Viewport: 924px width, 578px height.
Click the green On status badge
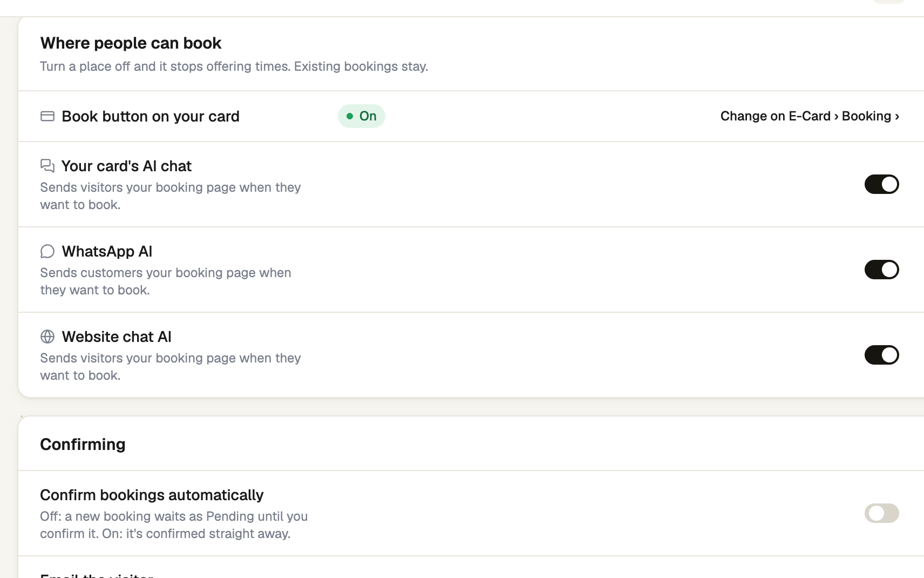click(x=362, y=116)
